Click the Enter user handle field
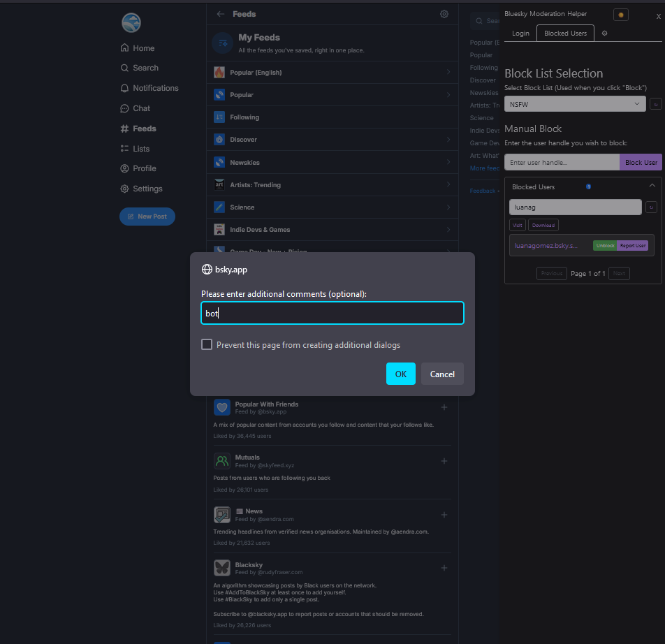 562,162
